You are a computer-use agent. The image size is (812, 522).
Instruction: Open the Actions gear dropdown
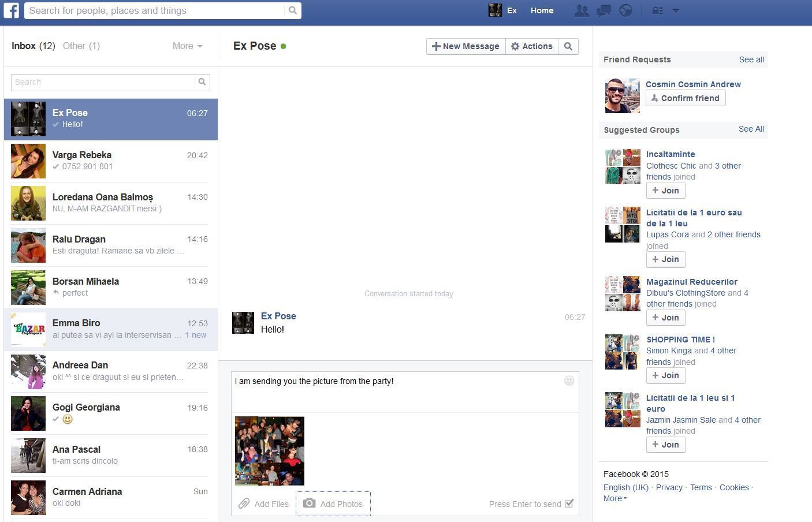tap(532, 46)
